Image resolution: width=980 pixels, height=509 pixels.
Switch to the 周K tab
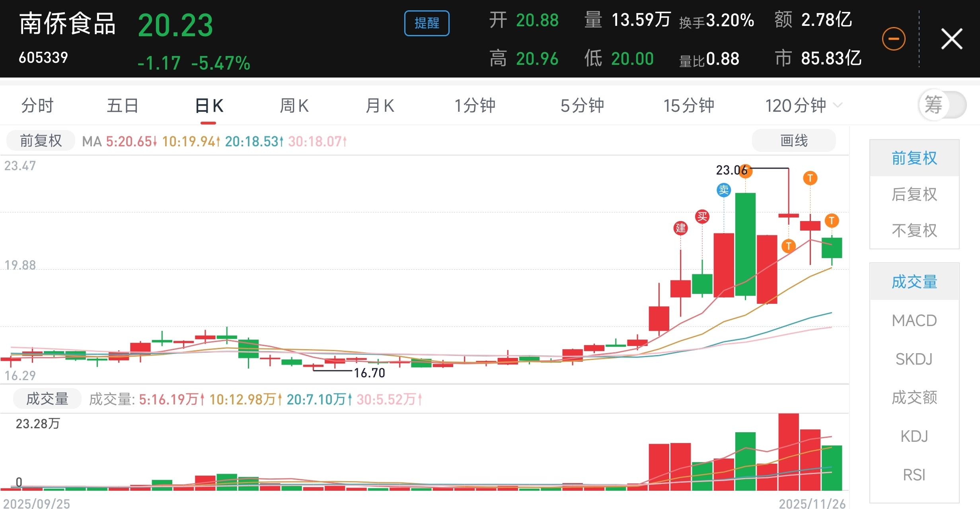tap(294, 106)
